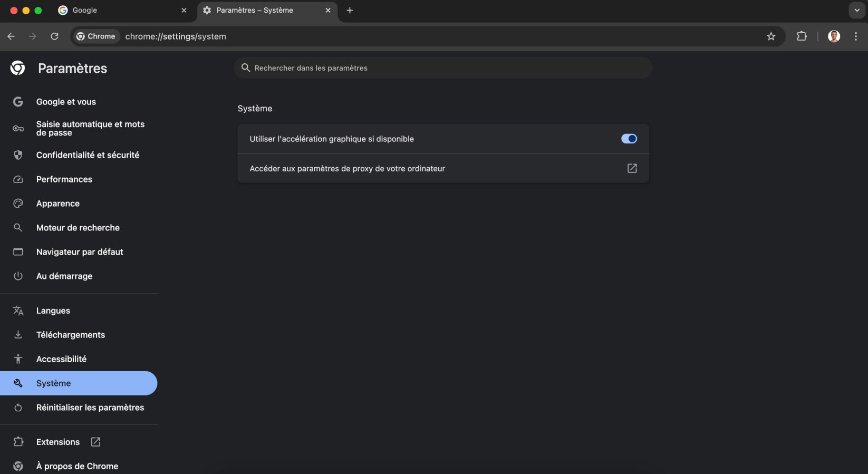868x474 pixels.
Task: Click the search magnifier icon in settings
Action: [246, 67]
